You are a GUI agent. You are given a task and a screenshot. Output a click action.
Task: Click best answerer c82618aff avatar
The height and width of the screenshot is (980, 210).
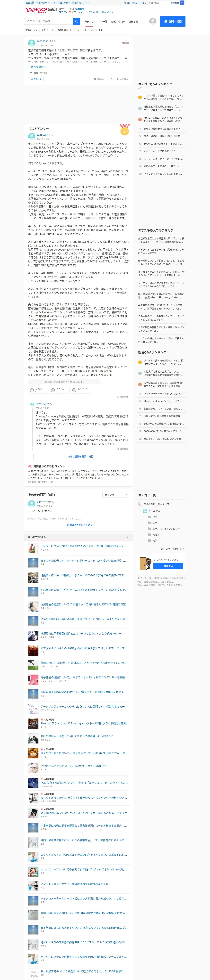(32, 136)
